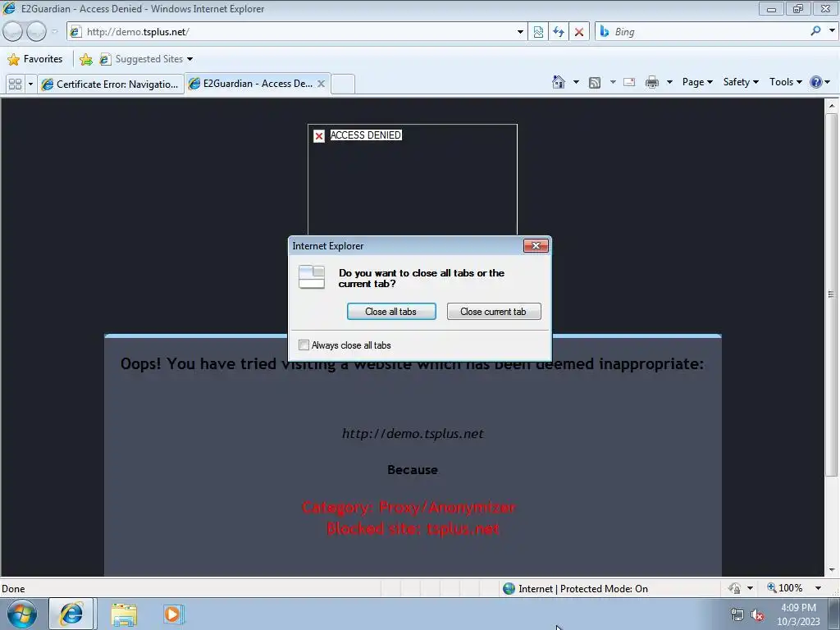
Task: Click the red Stop loading icon
Action: coord(579,32)
